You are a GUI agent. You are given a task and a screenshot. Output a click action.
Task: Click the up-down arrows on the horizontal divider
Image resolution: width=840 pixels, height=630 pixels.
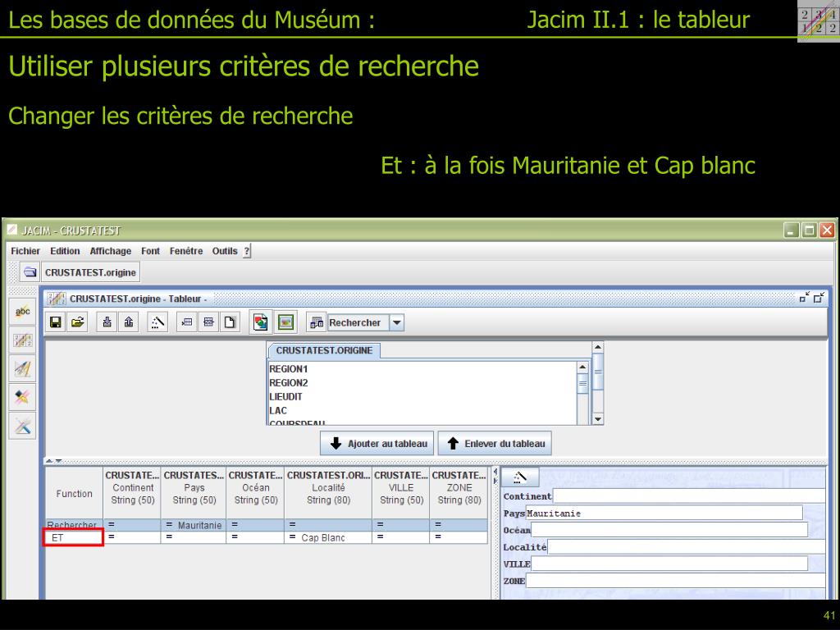tap(53, 461)
